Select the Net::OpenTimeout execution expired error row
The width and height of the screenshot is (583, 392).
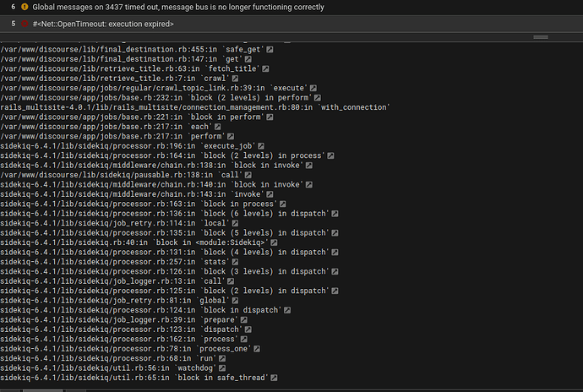pos(291,24)
